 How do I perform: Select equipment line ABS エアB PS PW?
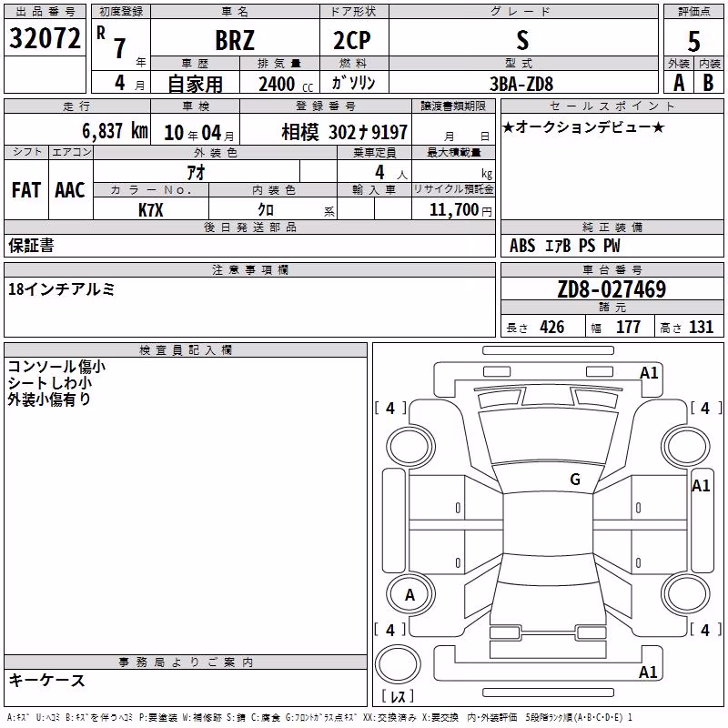pyautogui.click(x=564, y=246)
